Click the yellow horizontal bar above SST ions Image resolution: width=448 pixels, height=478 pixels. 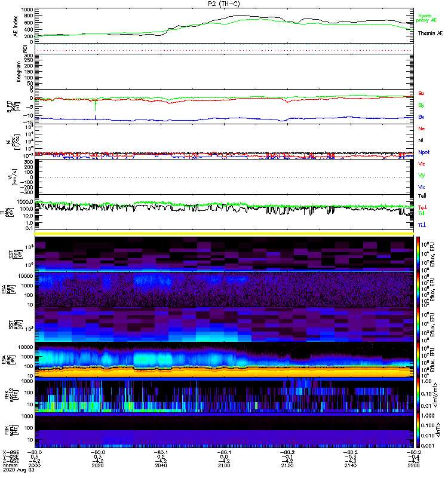(x=224, y=234)
